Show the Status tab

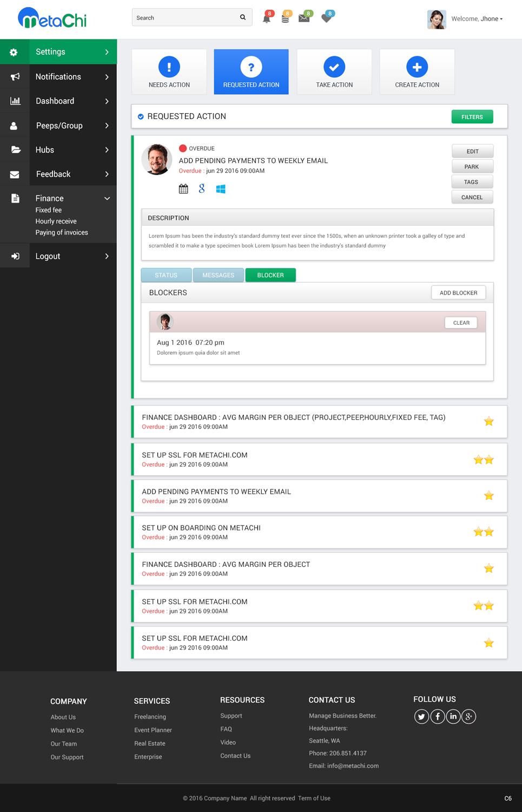point(166,275)
